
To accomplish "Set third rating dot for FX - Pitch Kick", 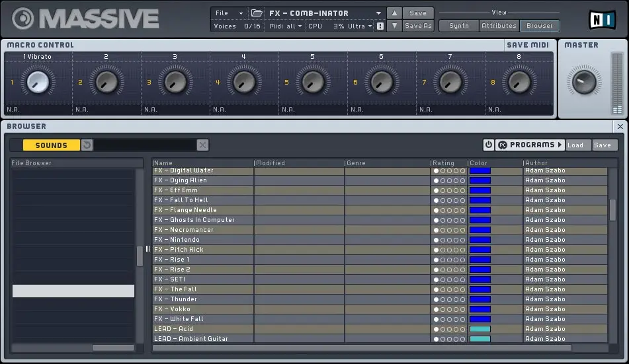I will coord(449,250).
